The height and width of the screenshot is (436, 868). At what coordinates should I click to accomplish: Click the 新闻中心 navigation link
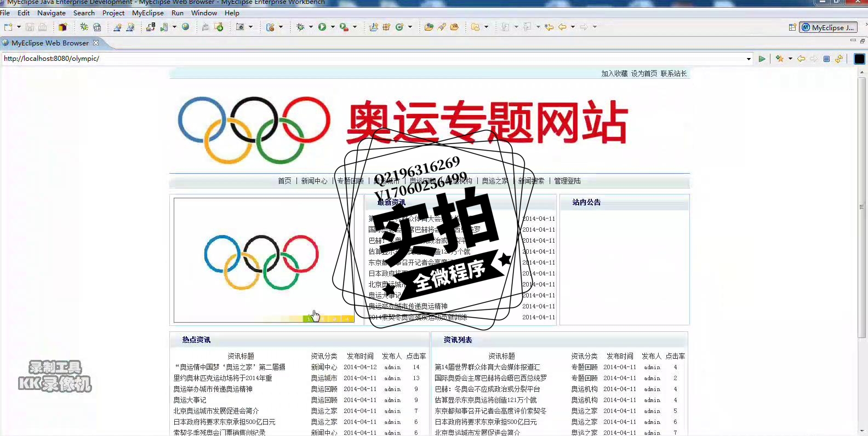pyautogui.click(x=314, y=181)
